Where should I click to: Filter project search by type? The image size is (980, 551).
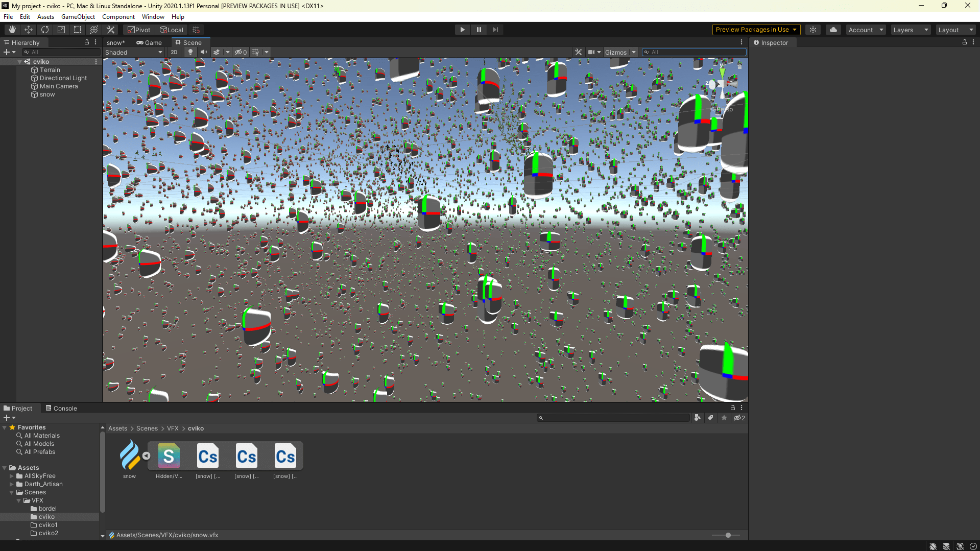698,418
